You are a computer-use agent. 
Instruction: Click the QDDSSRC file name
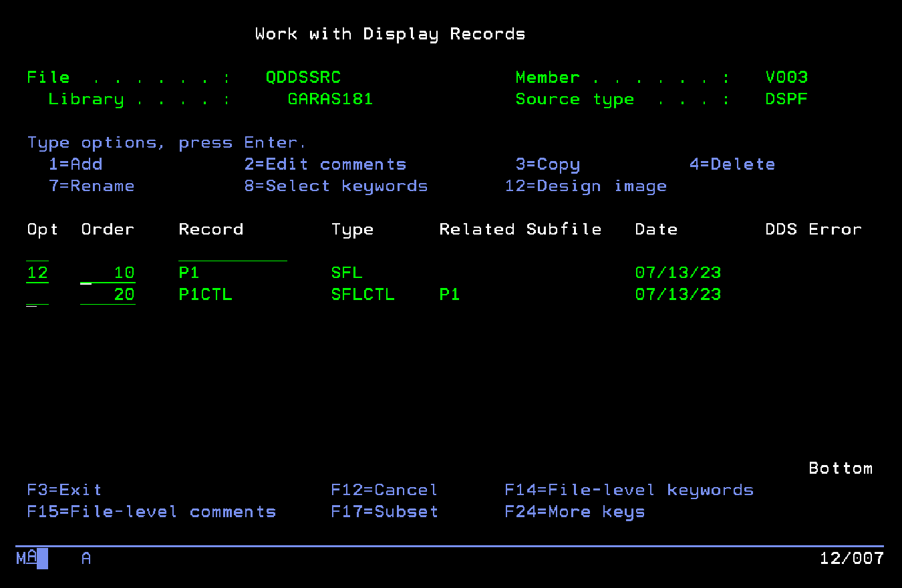click(x=303, y=77)
